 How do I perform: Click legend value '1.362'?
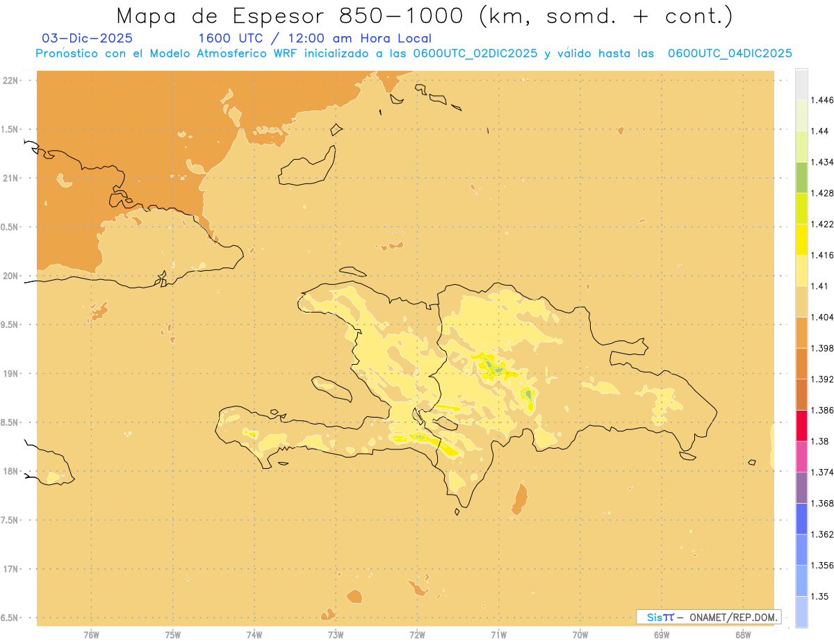tap(824, 534)
